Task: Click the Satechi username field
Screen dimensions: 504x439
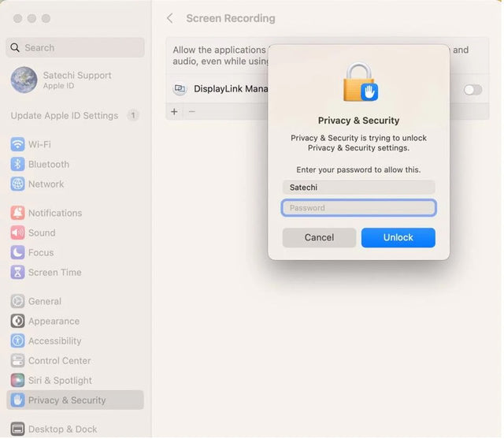Action: click(359, 188)
